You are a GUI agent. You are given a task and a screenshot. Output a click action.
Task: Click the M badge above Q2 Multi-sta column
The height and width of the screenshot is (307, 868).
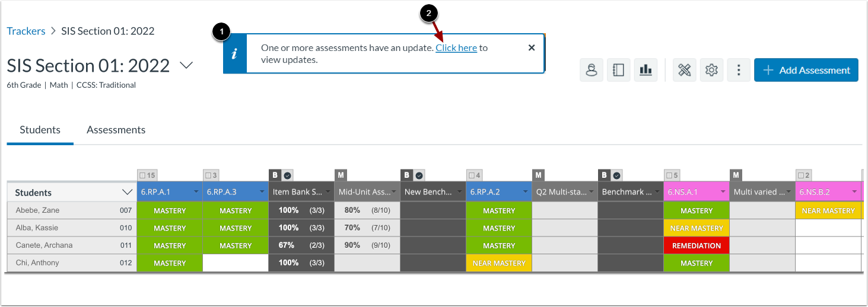[538, 175]
